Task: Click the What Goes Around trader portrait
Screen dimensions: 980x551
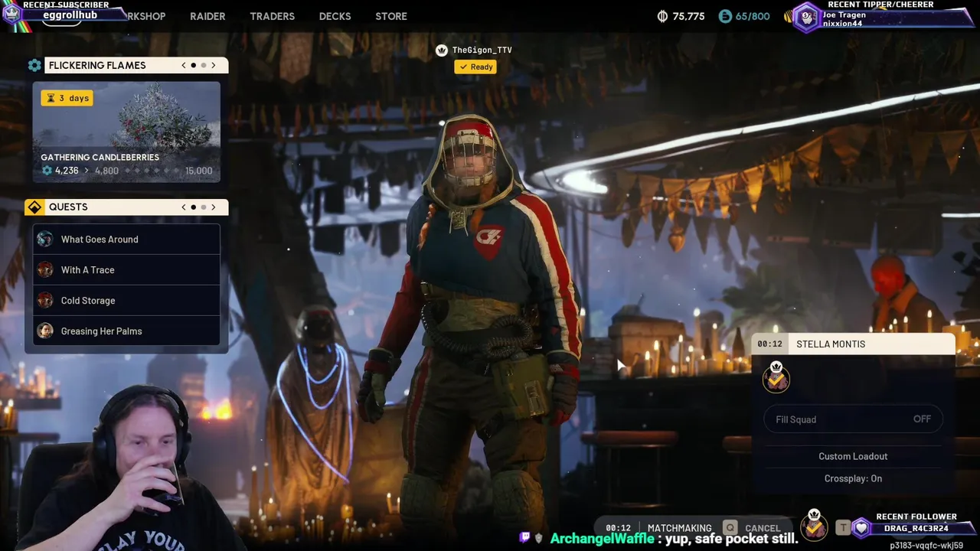Action: click(x=45, y=239)
